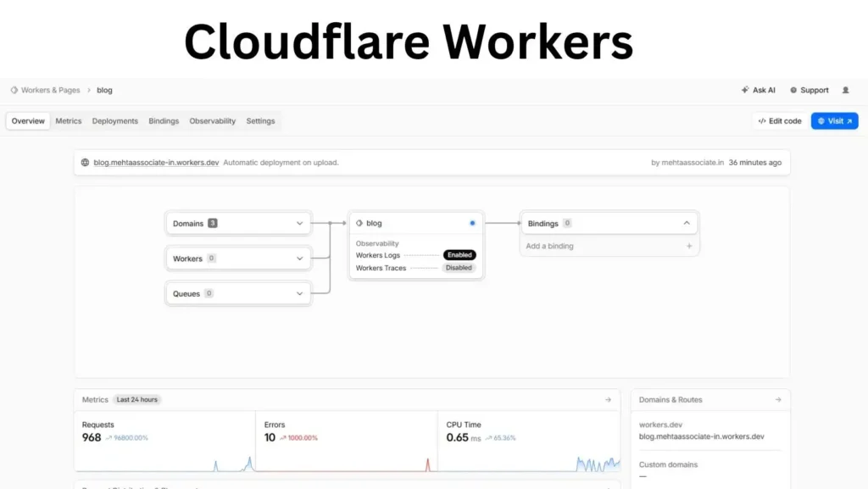
Task: Enable Workers Traces
Action: [459, 267]
